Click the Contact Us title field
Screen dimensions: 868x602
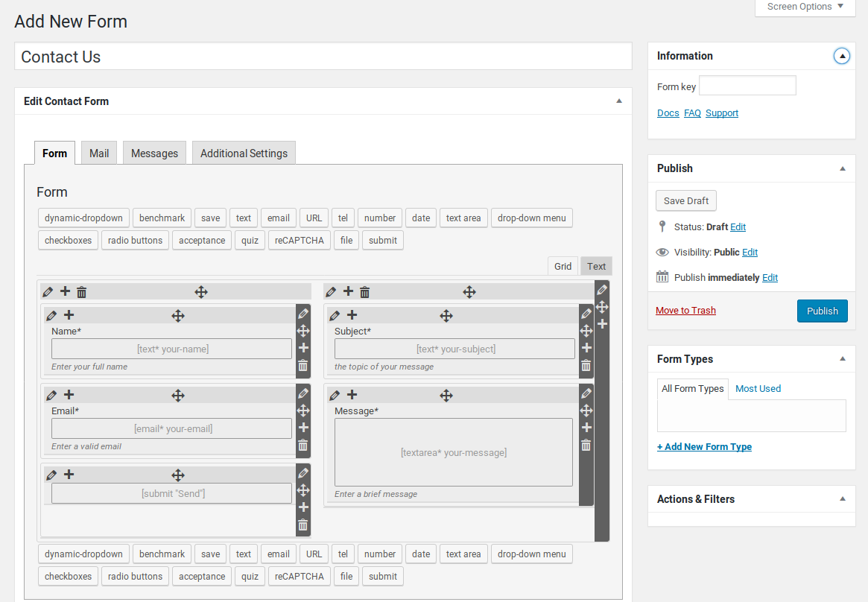pyautogui.click(x=323, y=57)
